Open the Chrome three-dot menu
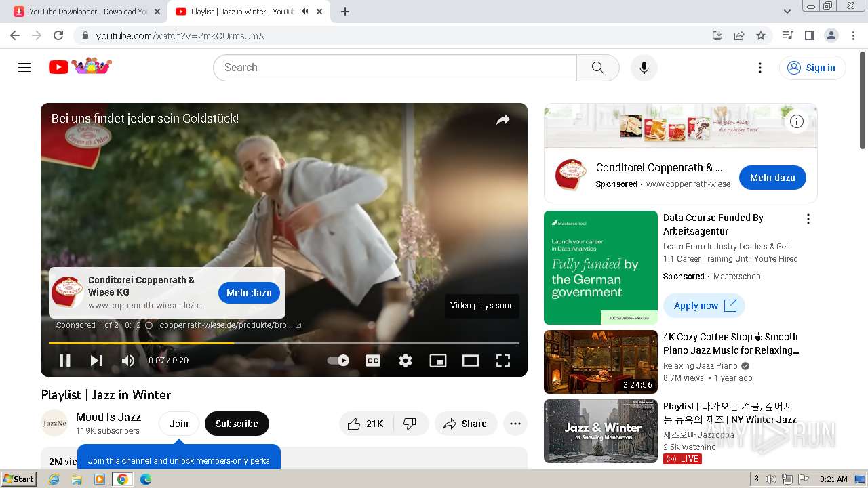This screenshot has width=868, height=488. 853,35
